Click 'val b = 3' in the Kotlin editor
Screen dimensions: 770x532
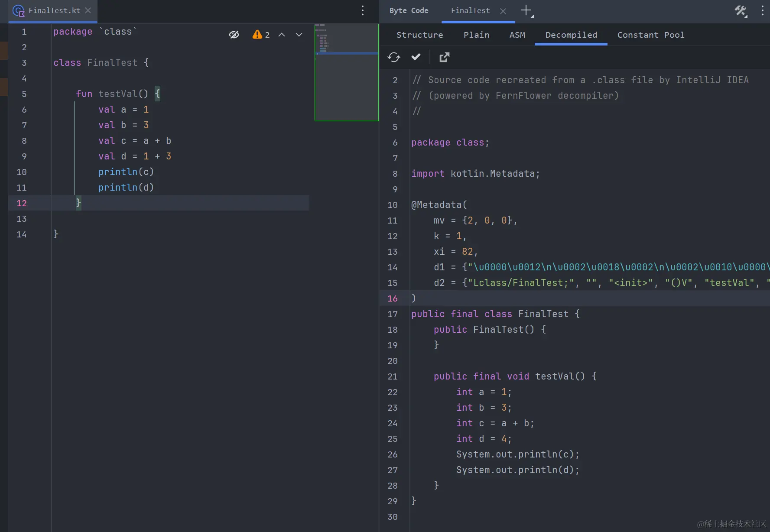point(123,125)
